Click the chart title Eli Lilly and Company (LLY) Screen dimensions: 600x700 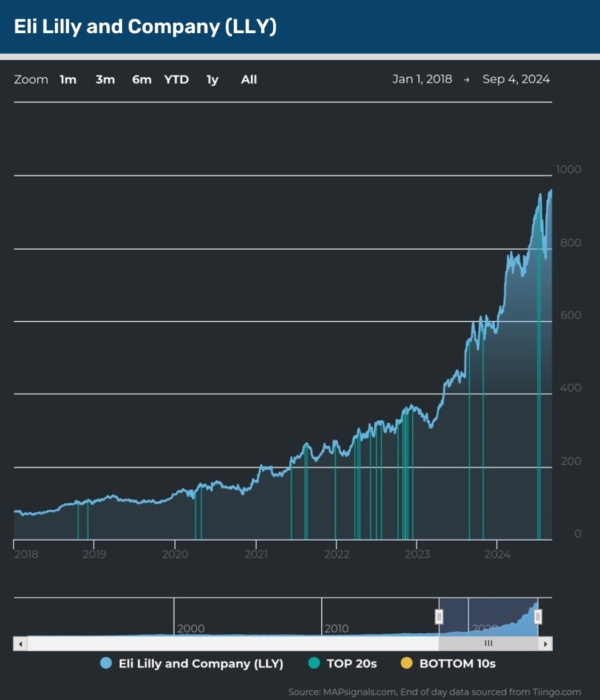coord(145,26)
